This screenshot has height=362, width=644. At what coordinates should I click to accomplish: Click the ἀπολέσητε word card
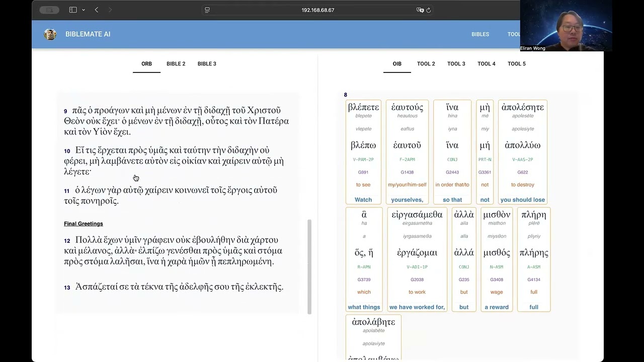point(523,152)
